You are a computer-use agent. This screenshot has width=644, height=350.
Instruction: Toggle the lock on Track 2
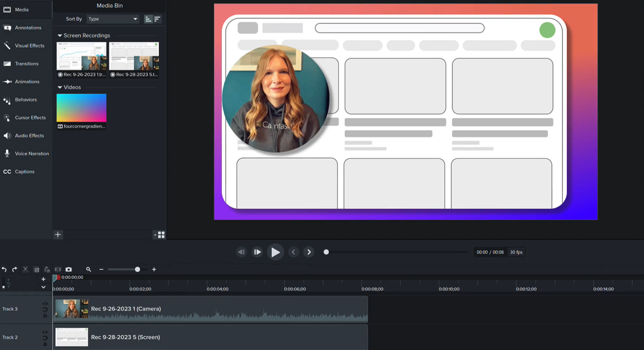[x=45, y=343]
